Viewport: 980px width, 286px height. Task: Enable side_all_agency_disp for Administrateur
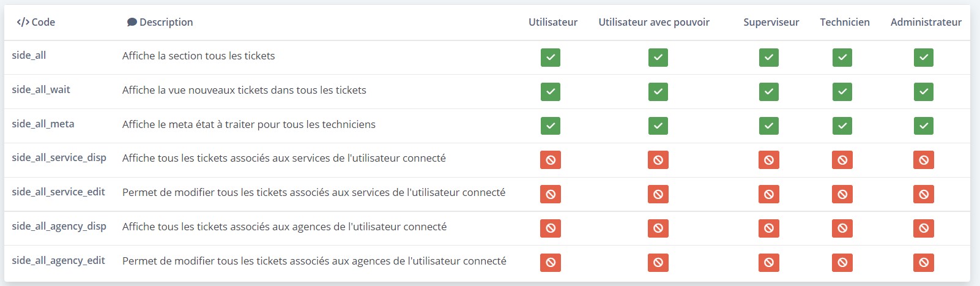(x=924, y=228)
